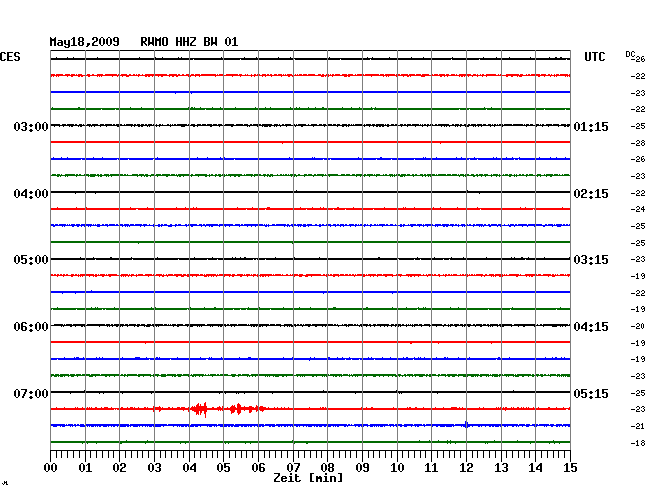Click the 08 minute axis label
The height and width of the screenshot is (494, 650).
(x=327, y=467)
